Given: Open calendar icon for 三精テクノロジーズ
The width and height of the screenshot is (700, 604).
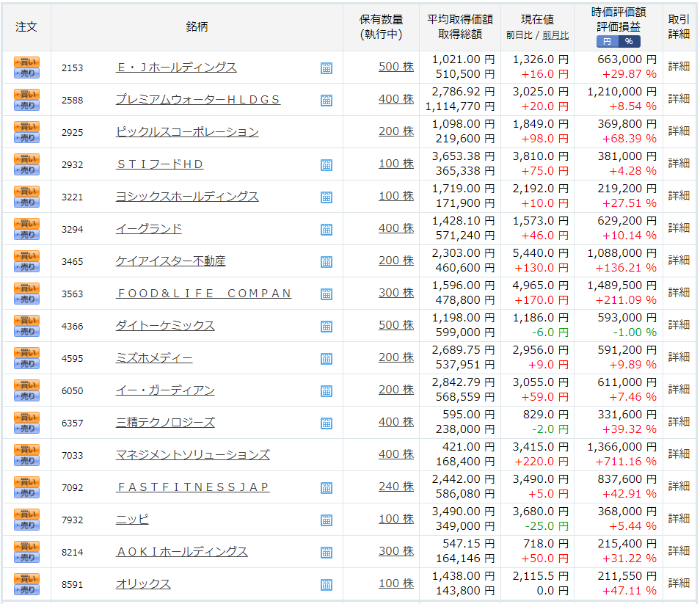Looking at the screenshot, I should pyautogui.click(x=327, y=423).
